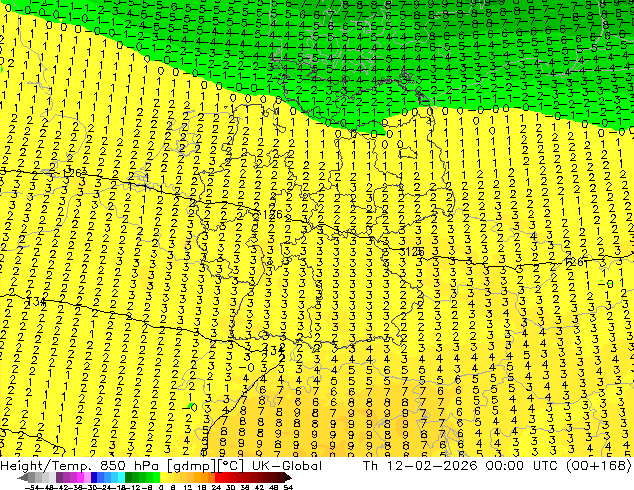Select the dark green legend swatch

point(128,477)
